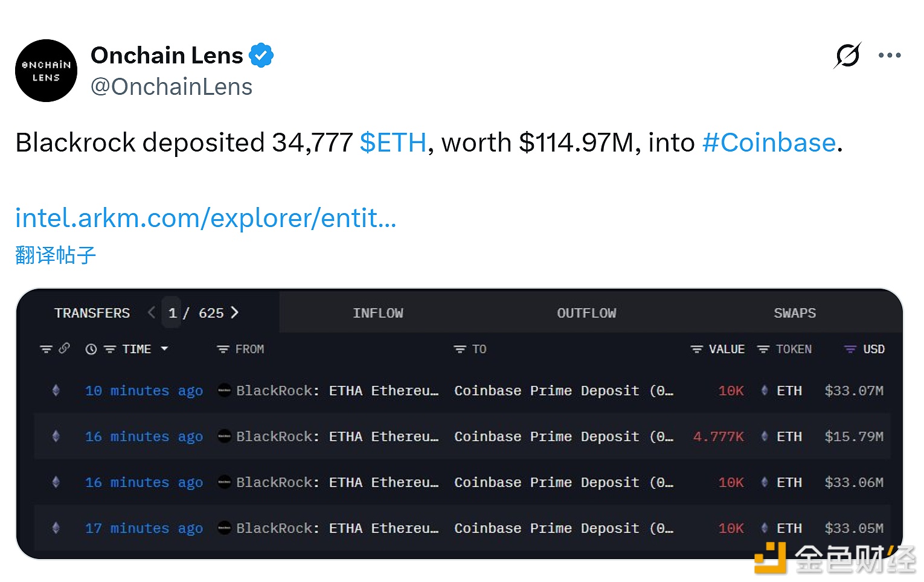Open the USD column filter icon
Viewport: 924px width, 582px height.
[x=849, y=349]
